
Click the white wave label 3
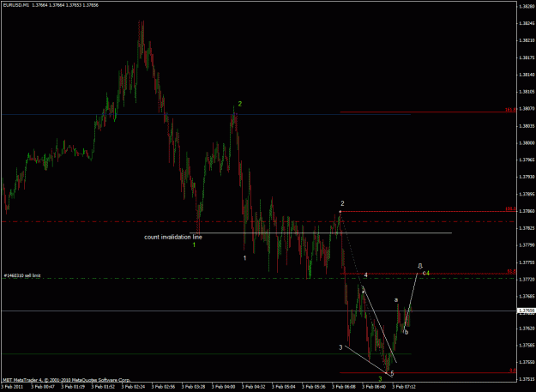(340, 347)
